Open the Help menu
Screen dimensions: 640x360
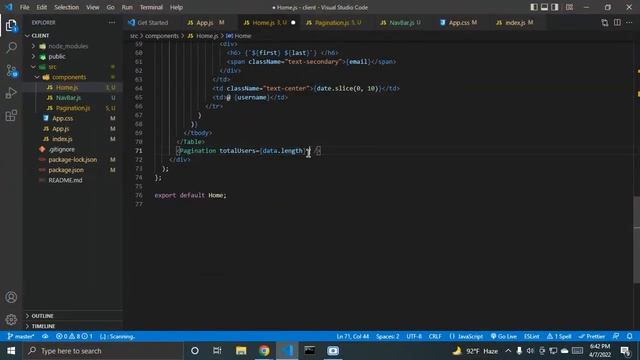point(176,7)
